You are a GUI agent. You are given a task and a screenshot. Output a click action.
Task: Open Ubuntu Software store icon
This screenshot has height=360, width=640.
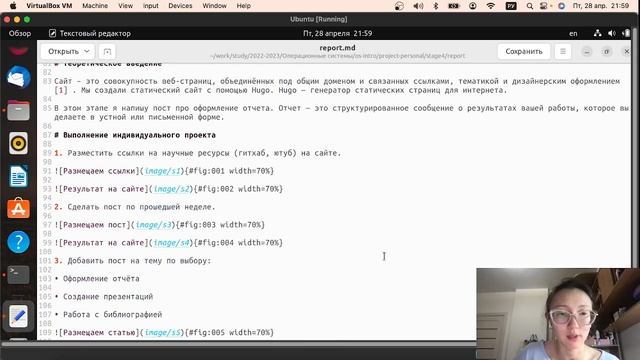18,209
